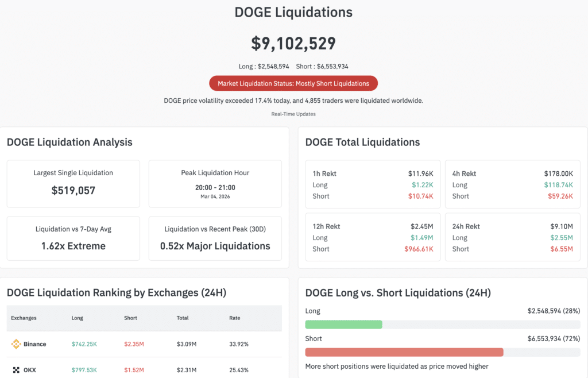Viewport: 588px width, 378px height.
Task: Click the Binance exchange logo icon
Action: (16, 344)
